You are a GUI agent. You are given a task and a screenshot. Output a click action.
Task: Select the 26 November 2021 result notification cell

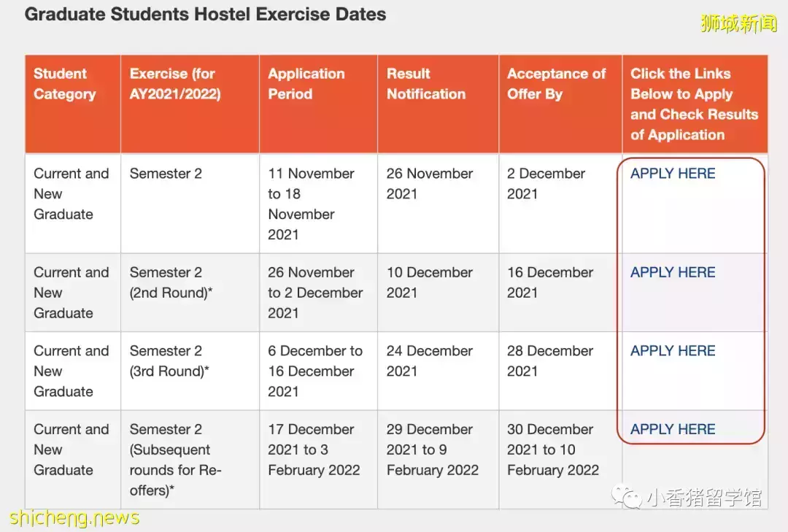430,184
